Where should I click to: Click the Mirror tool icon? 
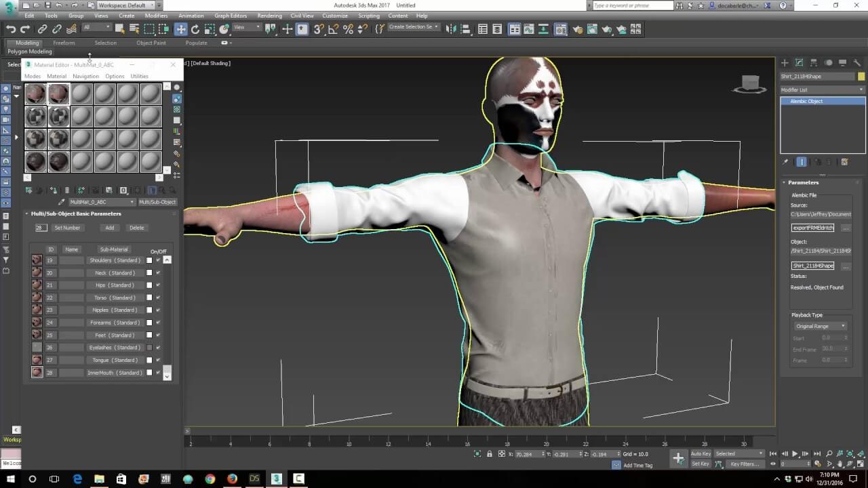pyautogui.click(x=452, y=29)
